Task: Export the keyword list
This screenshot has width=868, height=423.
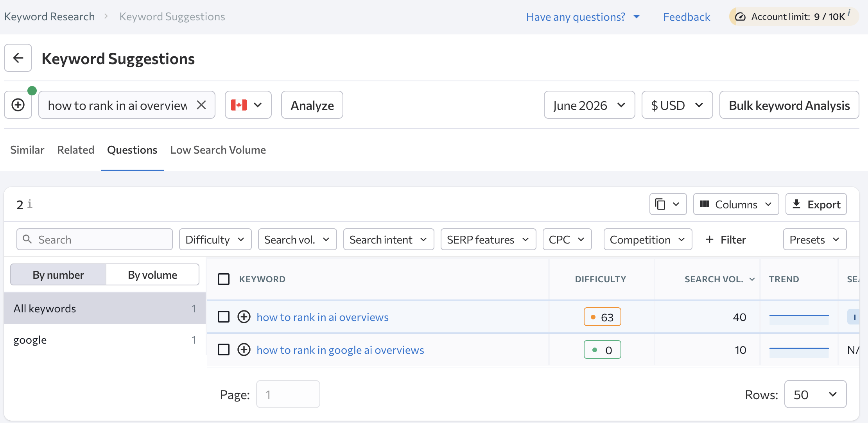Action: (x=816, y=204)
